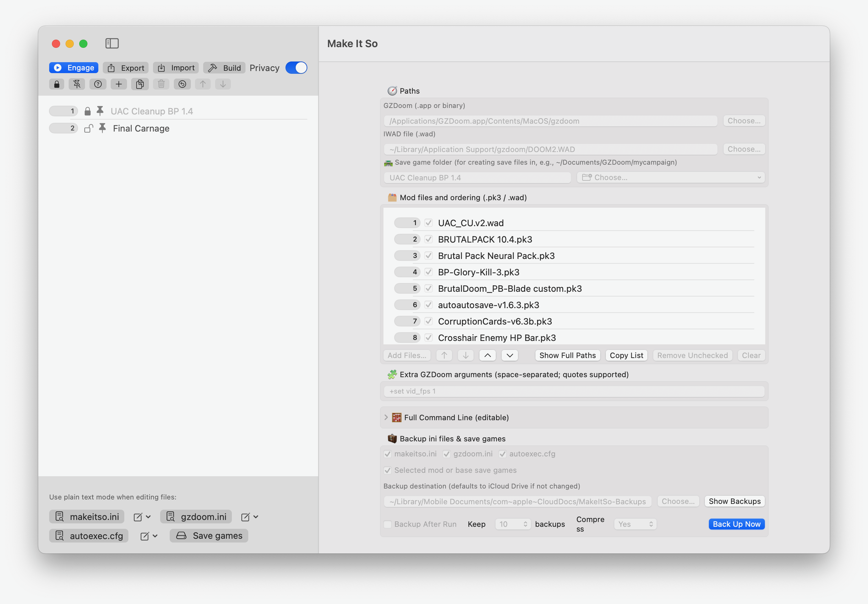The width and height of the screenshot is (868, 604).
Task: Duplicate profile with the copy icon
Action: click(x=140, y=84)
